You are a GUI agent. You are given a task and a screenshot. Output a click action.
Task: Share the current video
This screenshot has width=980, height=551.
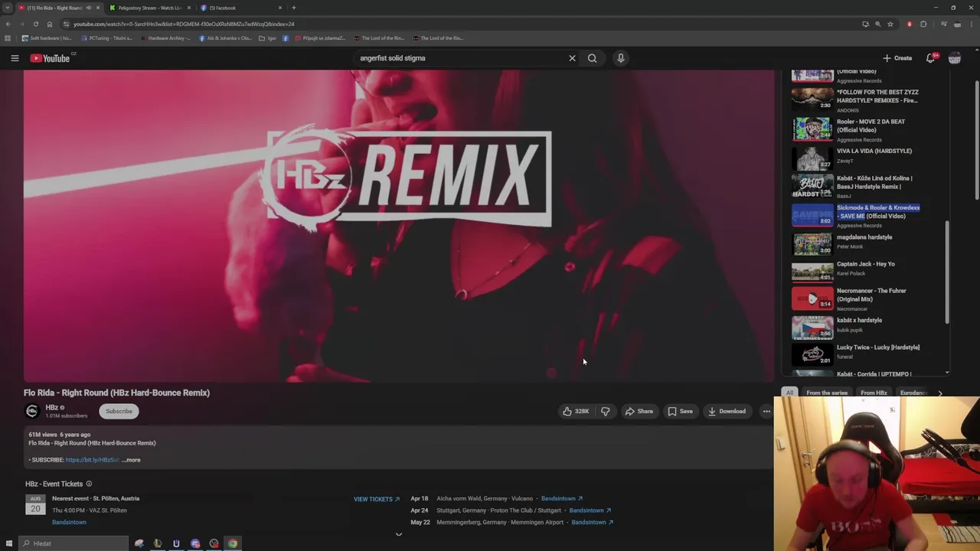coord(639,411)
